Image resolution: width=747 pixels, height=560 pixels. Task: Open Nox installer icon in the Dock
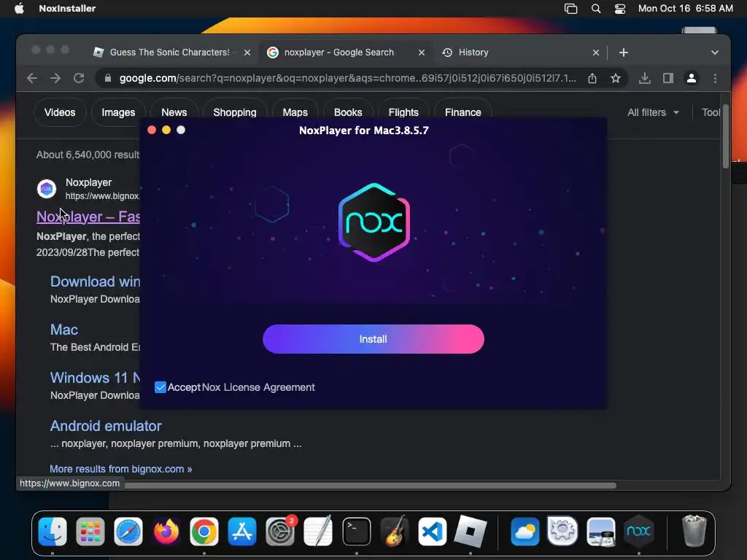[638, 531]
